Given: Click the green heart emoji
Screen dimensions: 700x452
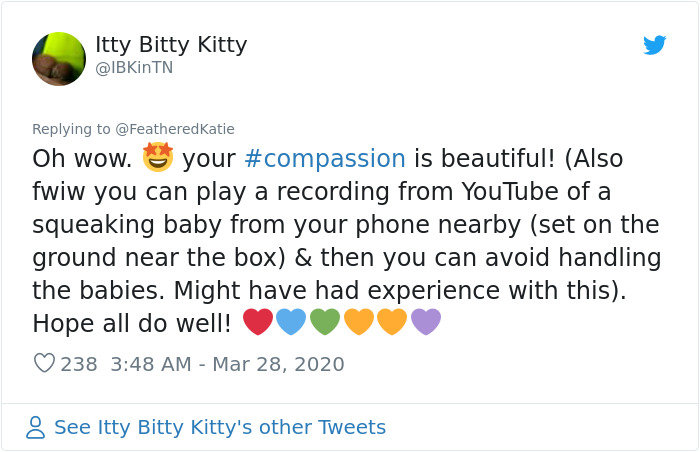Looking at the screenshot, I should click(x=325, y=322).
